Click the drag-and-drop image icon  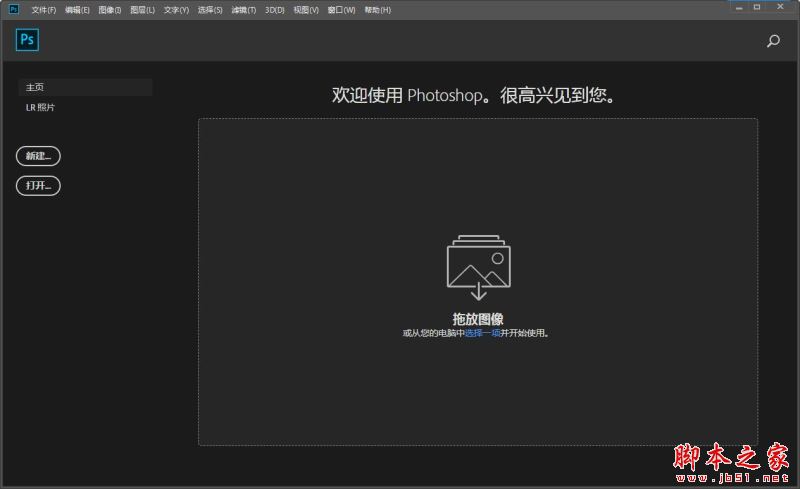479,267
